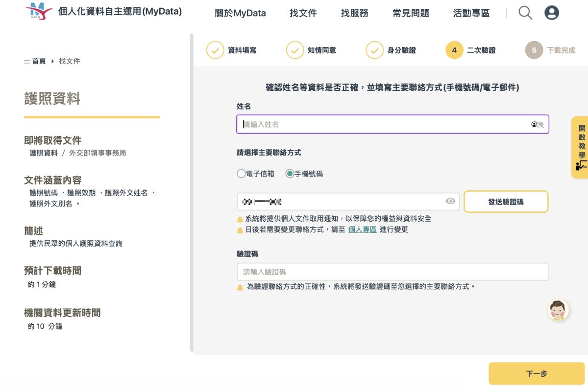Viewport: 588px width, 386px height.
Task: Select the 電子信箱 radio option
Action: pos(241,174)
